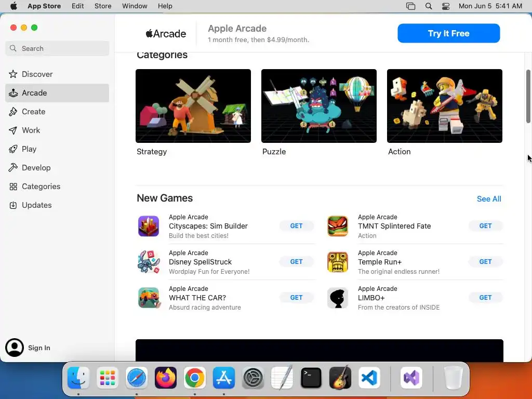Open Temple Run+ app icon
This screenshot has width=532, height=399.
click(x=338, y=262)
